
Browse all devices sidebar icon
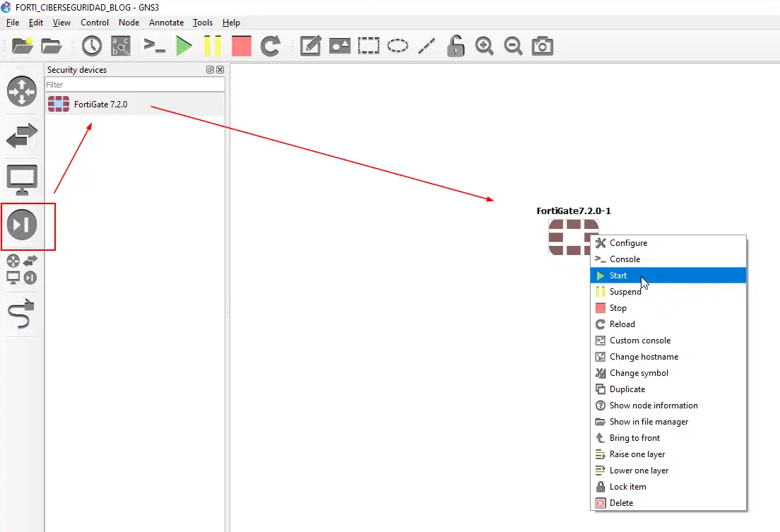click(x=21, y=269)
